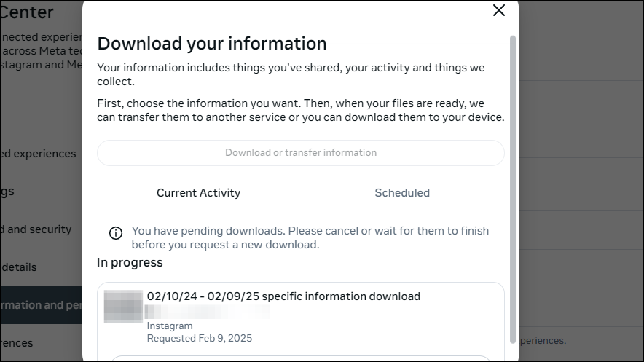This screenshot has width=644, height=362.
Task: Close the Download your information dialog
Action: pos(498,10)
